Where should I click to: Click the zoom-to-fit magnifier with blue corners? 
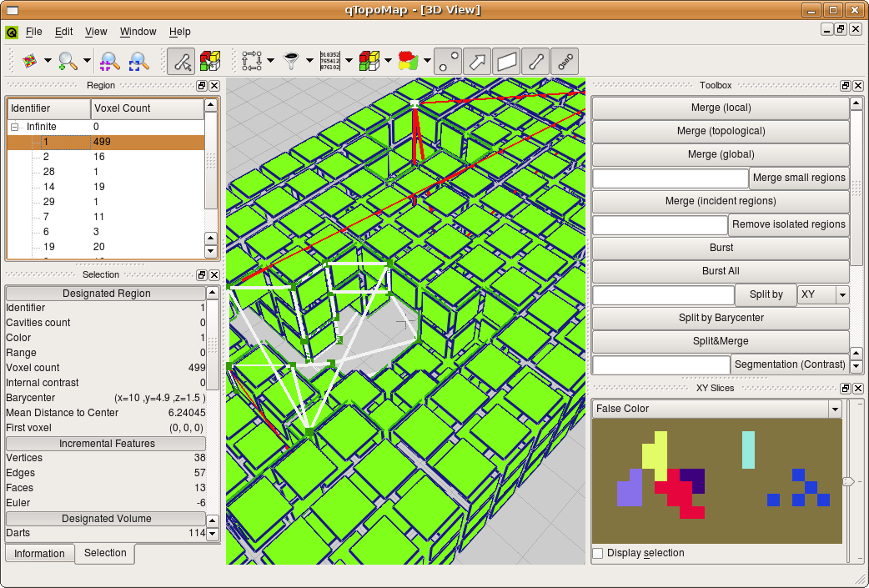pos(138,60)
